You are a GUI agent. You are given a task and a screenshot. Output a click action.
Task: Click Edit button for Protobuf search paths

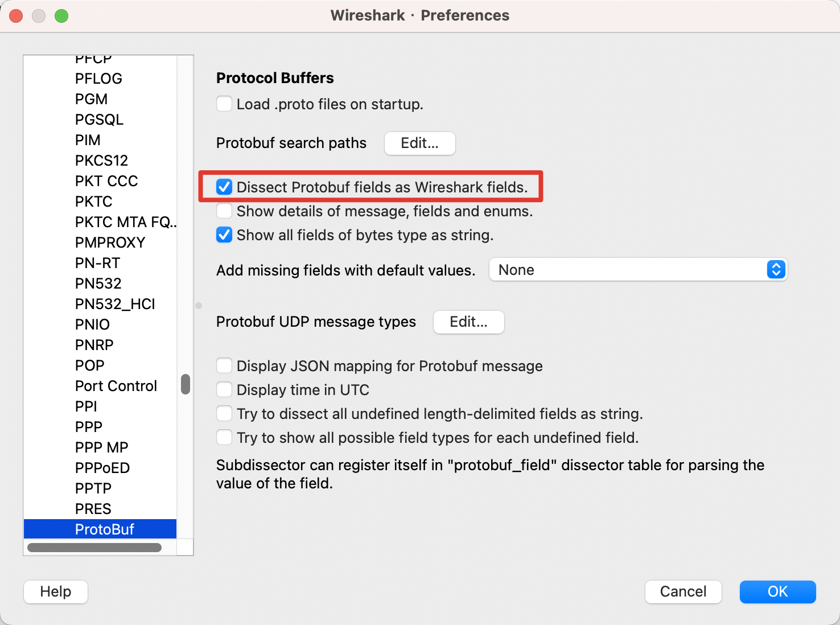tap(420, 143)
